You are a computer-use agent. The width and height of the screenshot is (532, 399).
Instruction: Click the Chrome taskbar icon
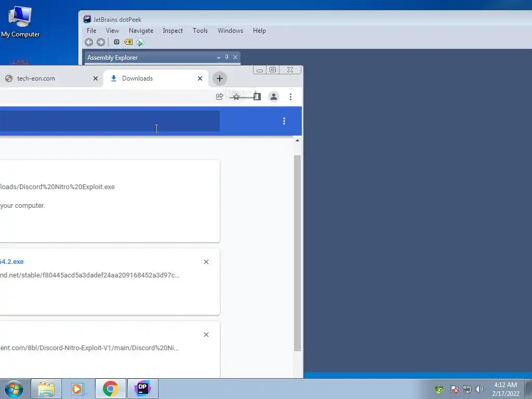pyautogui.click(x=110, y=389)
